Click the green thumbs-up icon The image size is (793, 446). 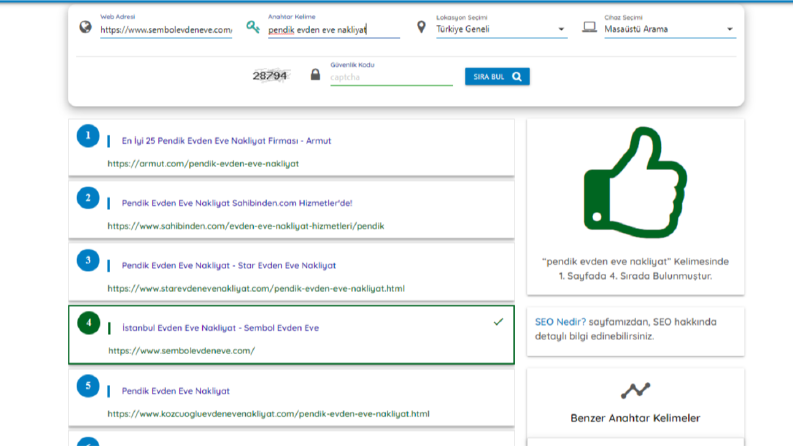(635, 182)
